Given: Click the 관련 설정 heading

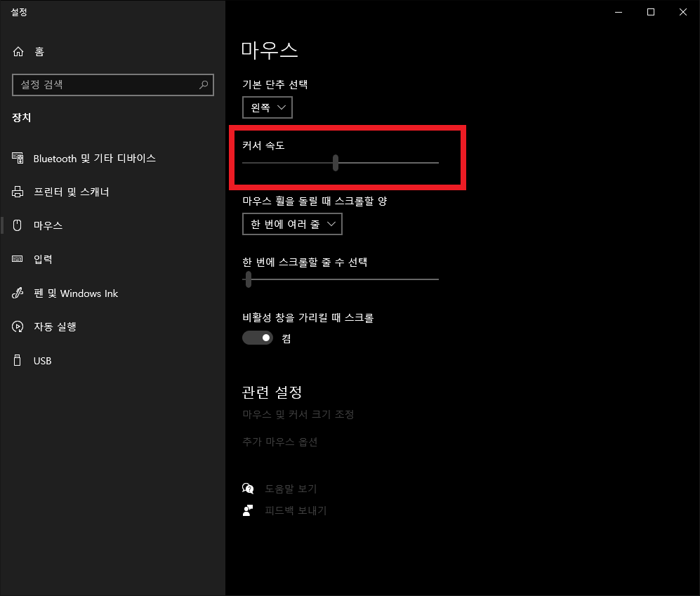Looking at the screenshot, I should click(272, 392).
